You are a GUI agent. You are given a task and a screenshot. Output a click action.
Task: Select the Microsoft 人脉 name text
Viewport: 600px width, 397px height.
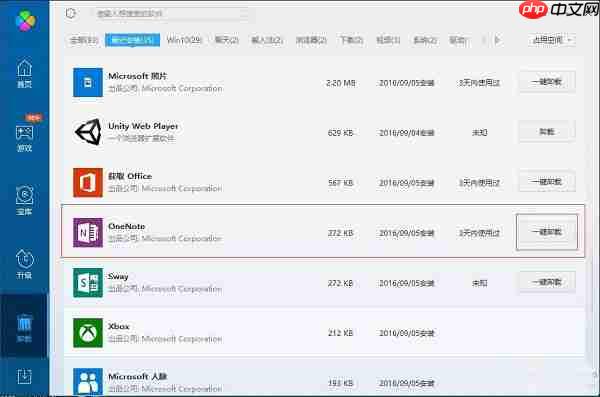coord(137,377)
